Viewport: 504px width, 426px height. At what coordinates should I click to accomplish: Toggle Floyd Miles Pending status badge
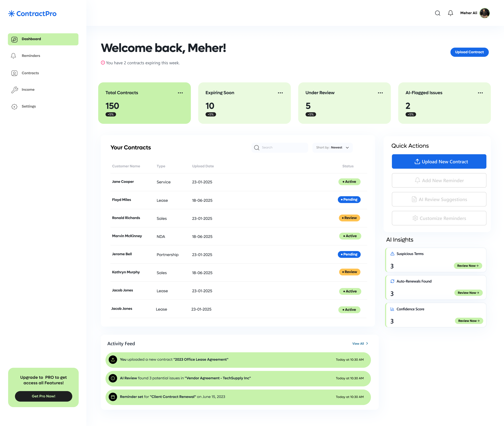click(x=349, y=199)
